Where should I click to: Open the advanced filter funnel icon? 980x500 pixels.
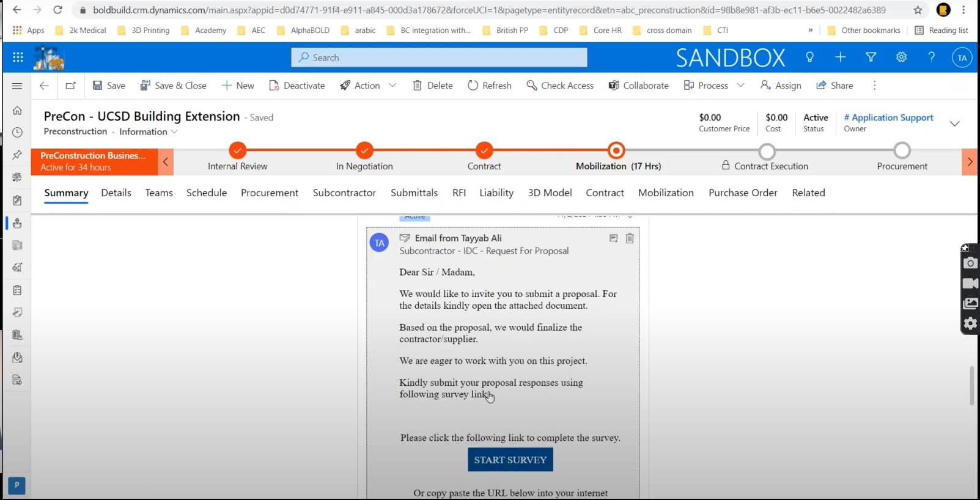point(871,57)
